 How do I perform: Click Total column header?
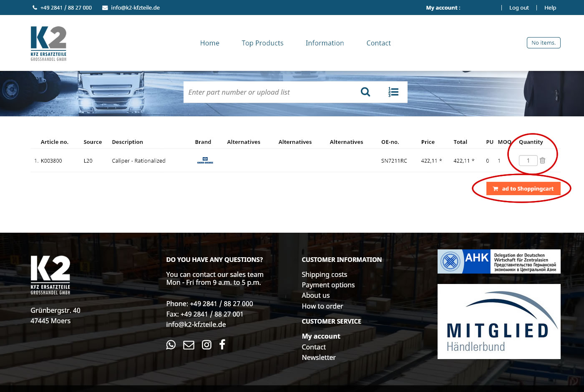[461, 142]
